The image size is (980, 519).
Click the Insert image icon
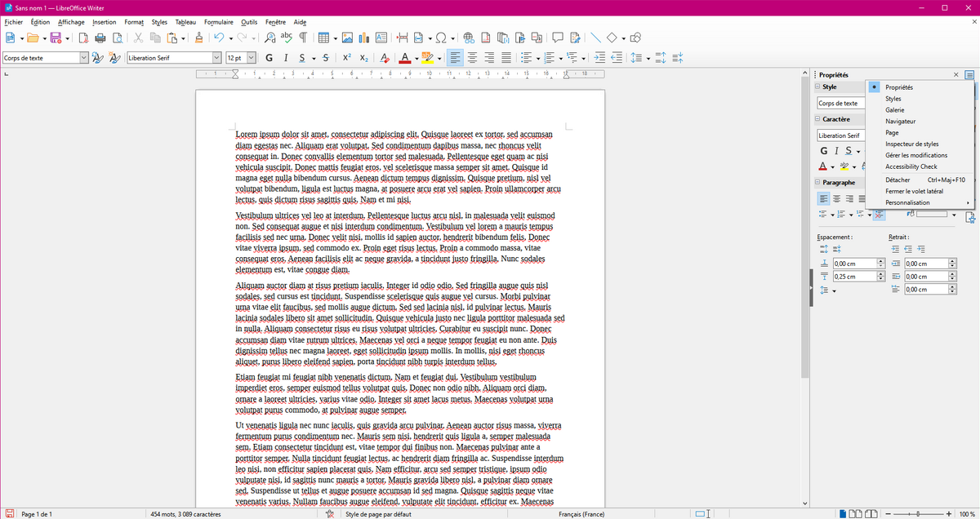point(347,38)
